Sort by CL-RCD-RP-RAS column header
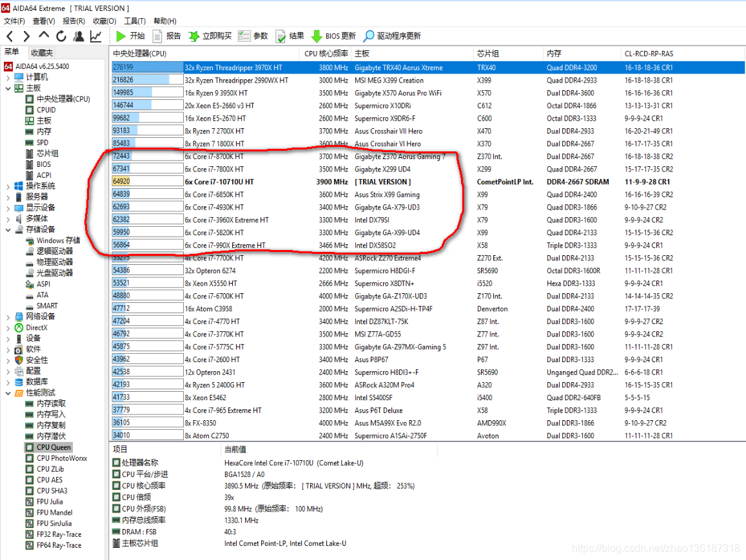Screen dimensions: 746x560 (x=683, y=53)
